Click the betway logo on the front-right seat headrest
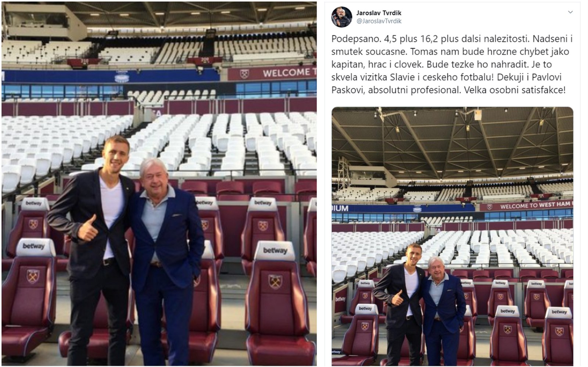The width and height of the screenshot is (588, 367). pyautogui.click(x=275, y=251)
